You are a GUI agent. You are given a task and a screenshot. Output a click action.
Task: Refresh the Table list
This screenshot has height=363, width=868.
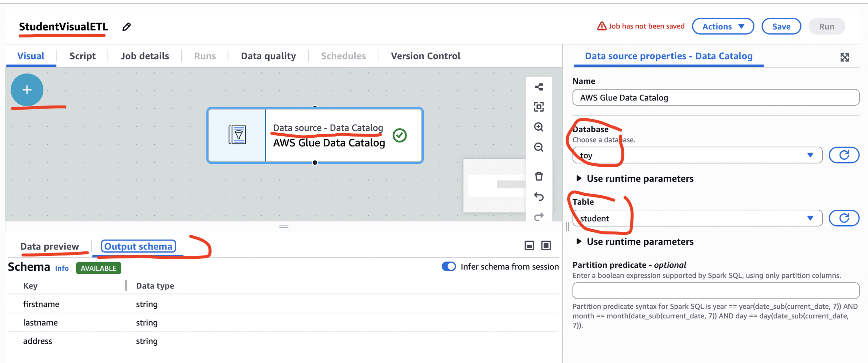tap(844, 218)
